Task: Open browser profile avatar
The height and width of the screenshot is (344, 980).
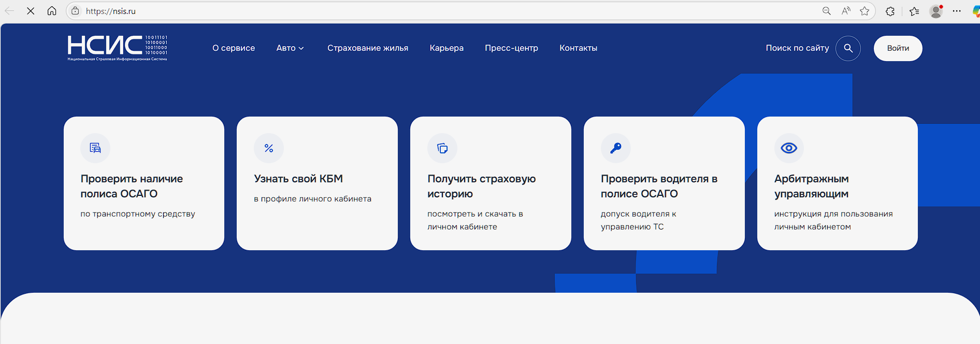Action: point(936,11)
